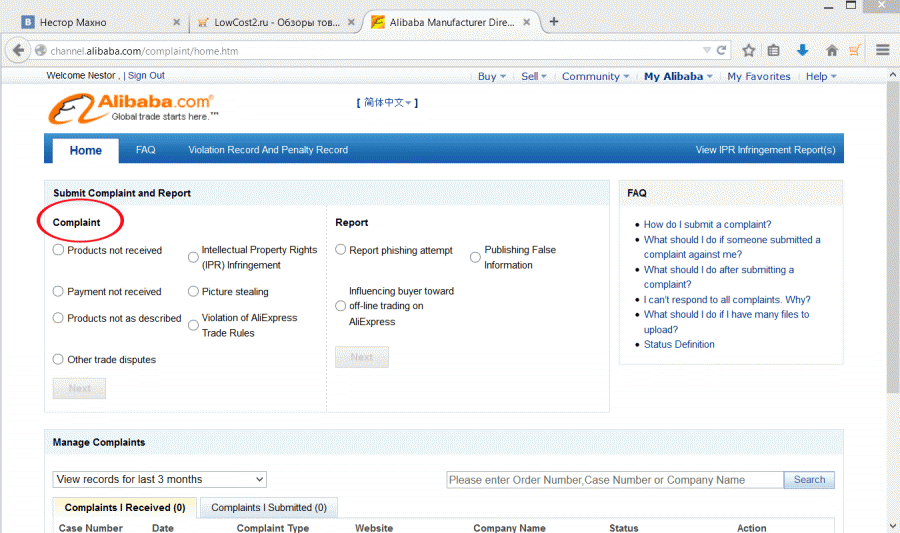Choose Intellectual Property Rights Infringement option
Image resolution: width=900 pixels, height=533 pixels.
pos(193,257)
